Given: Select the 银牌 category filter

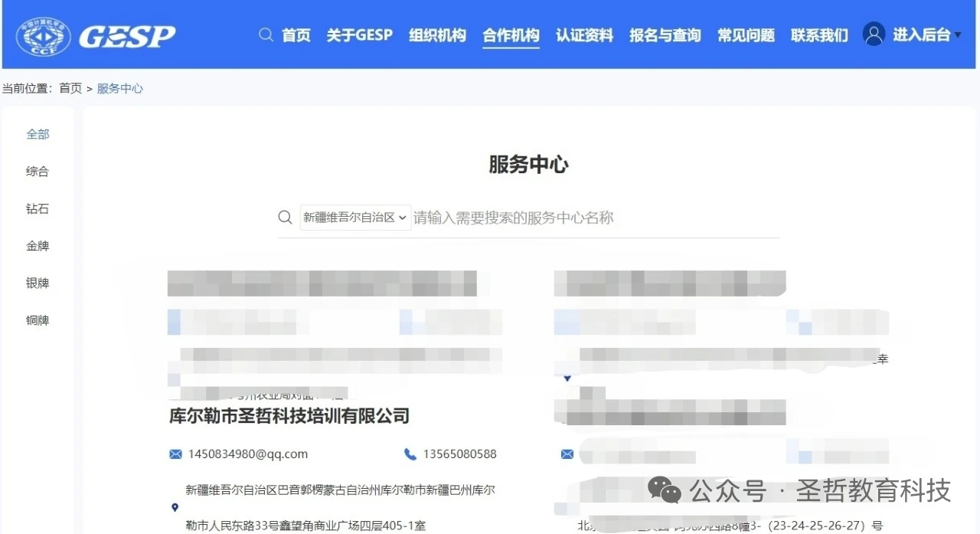Looking at the screenshot, I should pyautogui.click(x=38, y=283).
